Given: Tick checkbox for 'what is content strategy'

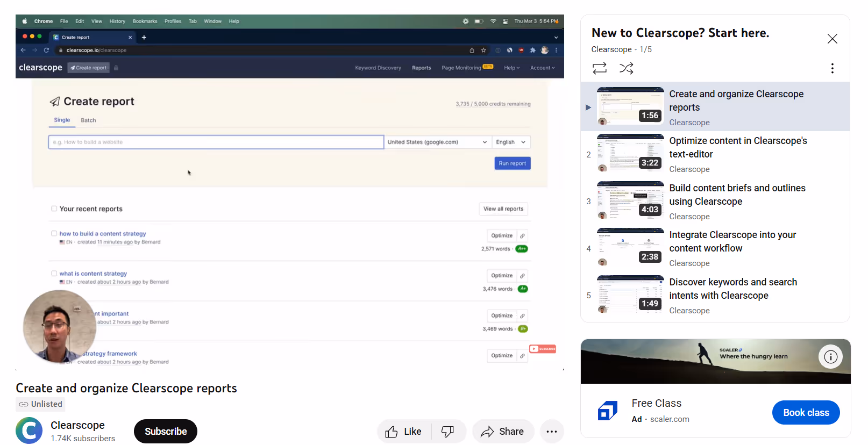Looking at the screenshot, I should pos(54,273).
